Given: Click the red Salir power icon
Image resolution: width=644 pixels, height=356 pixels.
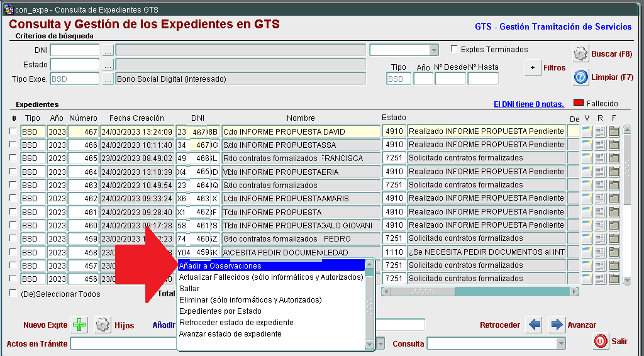Looking at the screenshot, I should [601, 341].
